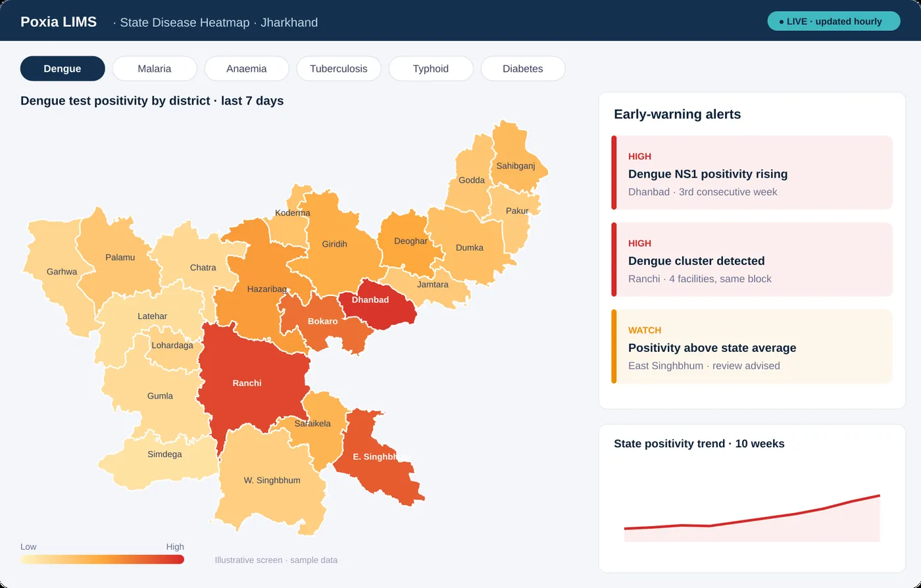Click the Poxia LIMS title
The width and height of the screenshot is (921, 588).
click(59, 22)
